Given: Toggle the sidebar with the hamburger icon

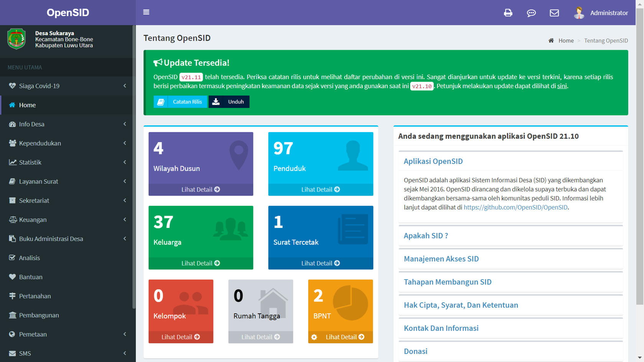Looking at the screenshot, I should click(x=146, y=12).
